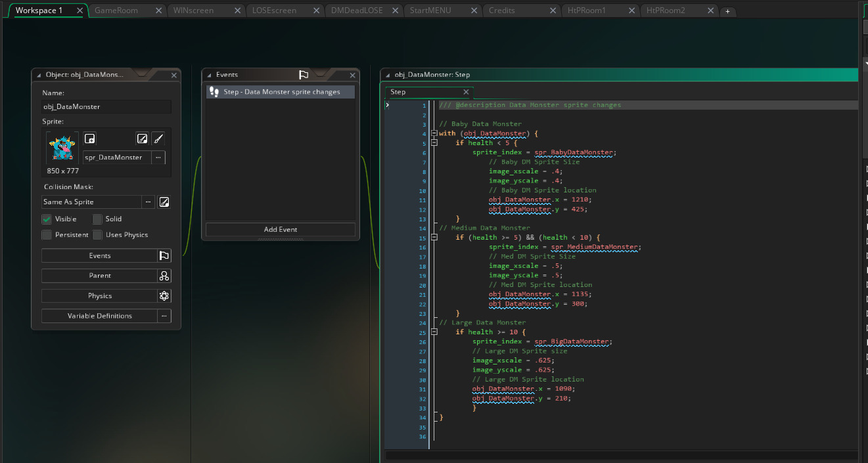The image size is (868, 463).
Task: Click the Parent button
Action: (x=99, y=276)
